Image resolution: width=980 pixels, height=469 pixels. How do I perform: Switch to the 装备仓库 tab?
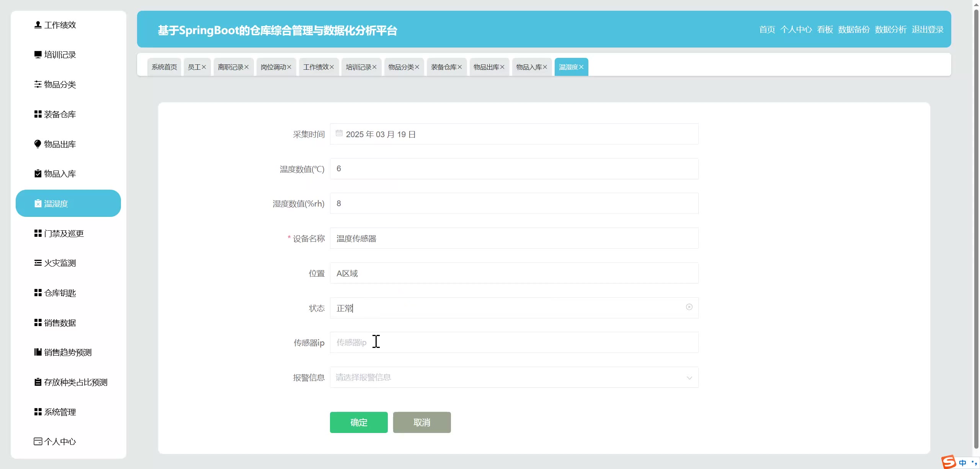(443, 67)
